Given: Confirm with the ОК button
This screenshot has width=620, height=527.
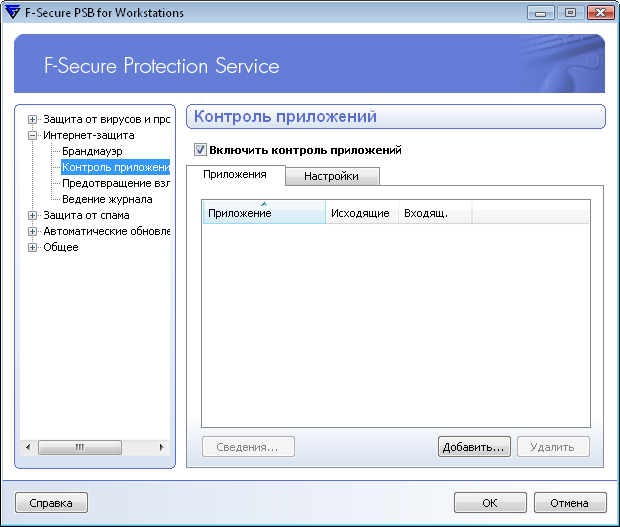Looking at the screenshot, I should click(490, 503).
